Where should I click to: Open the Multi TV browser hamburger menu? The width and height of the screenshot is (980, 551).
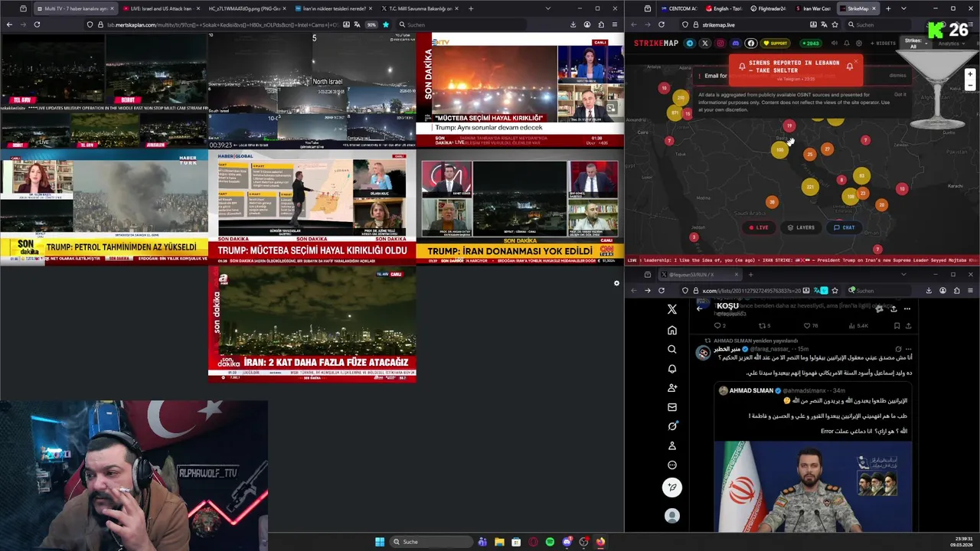614,24
